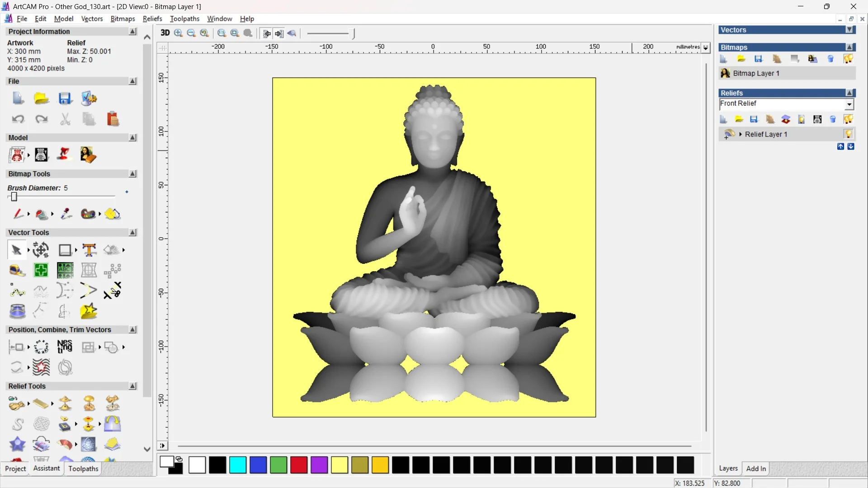Image resolution: width=868 pixels, height=488 pixels.
Task: Click the Layers button
Action: tap(728, 469)
